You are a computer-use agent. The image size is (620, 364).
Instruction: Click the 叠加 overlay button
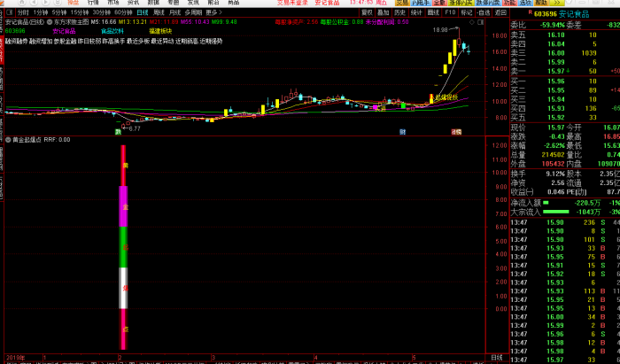(x=382, y=13)
